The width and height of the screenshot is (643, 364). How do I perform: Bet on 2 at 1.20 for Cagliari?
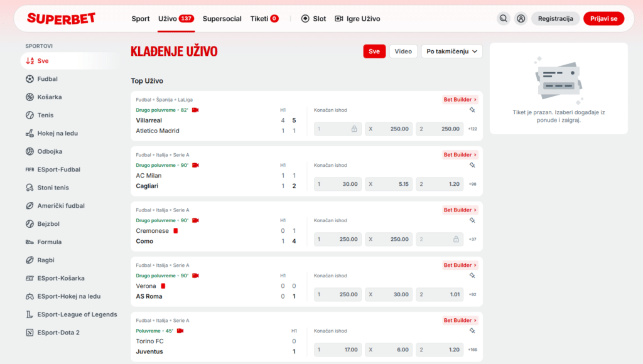click(440, 184)
